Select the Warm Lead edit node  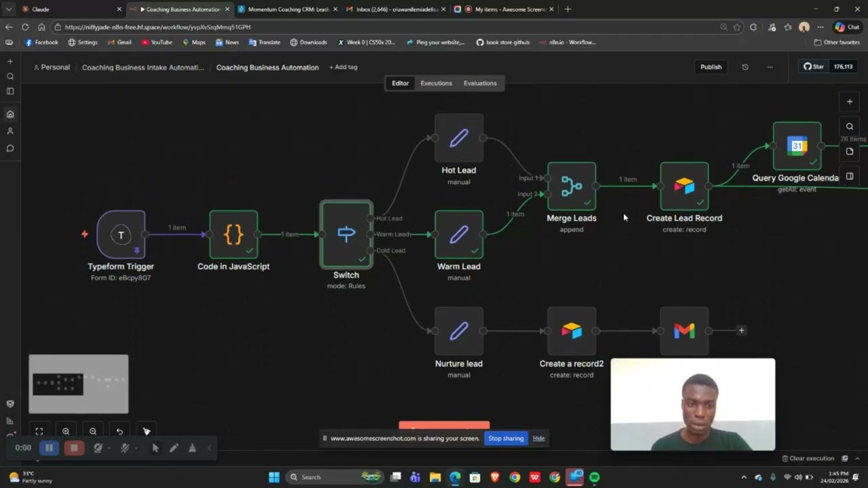pos(459,235)
